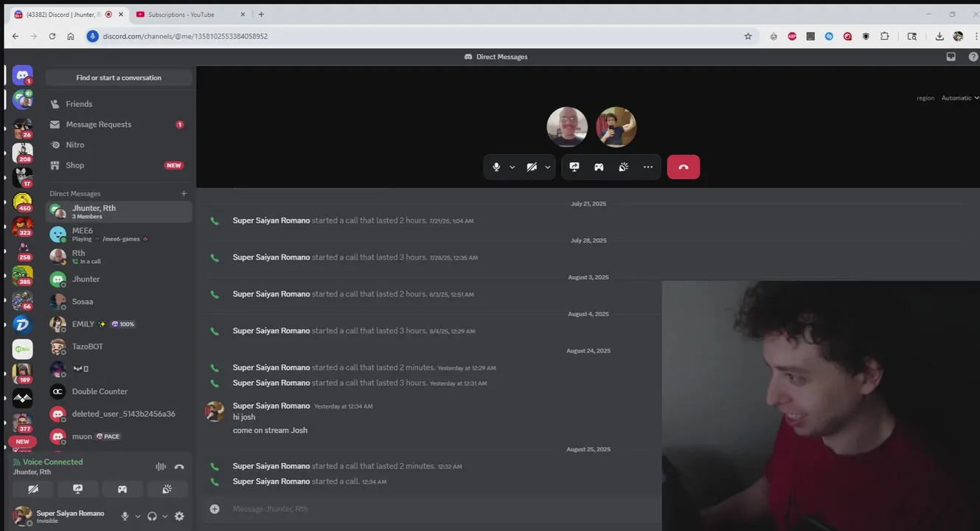Open the Discord inbox icon
Screen dimensions: 980x531
(x=951, y=57)
